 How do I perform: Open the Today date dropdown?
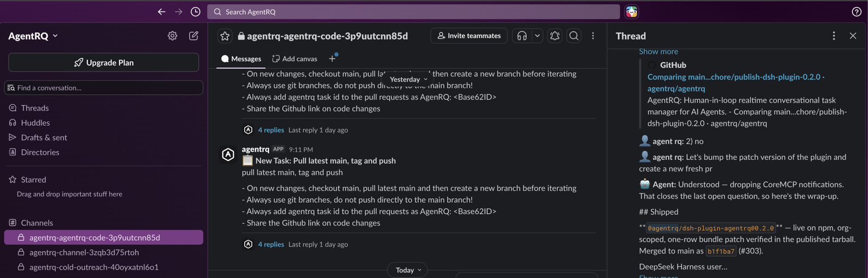click(x=409, y=270)
